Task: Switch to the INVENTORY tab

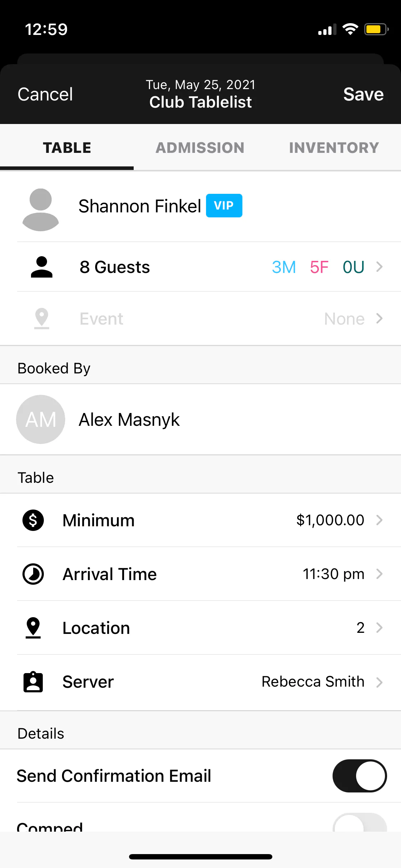Action: coord(334,148)
